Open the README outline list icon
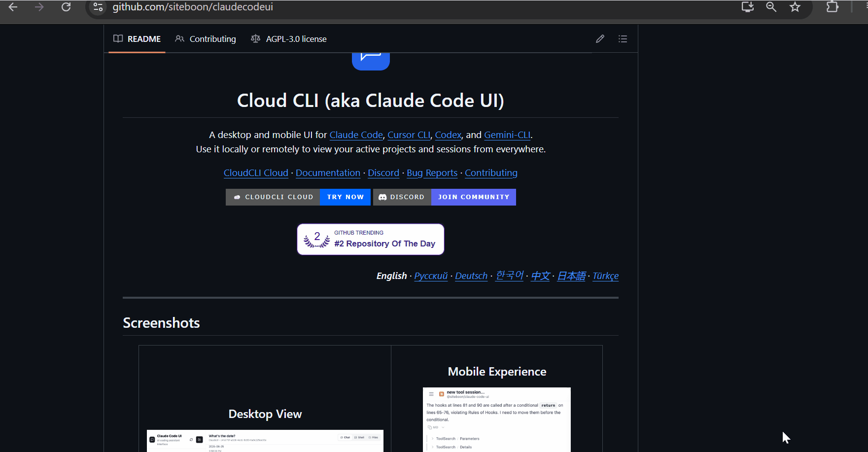This screenshot has width=868, height=452. tap(623, 39)
